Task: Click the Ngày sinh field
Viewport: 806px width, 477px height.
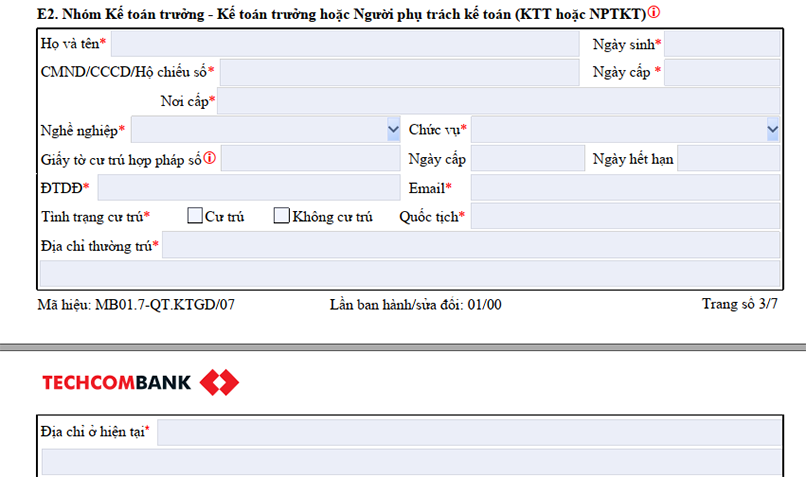Action: pos(722,44)
